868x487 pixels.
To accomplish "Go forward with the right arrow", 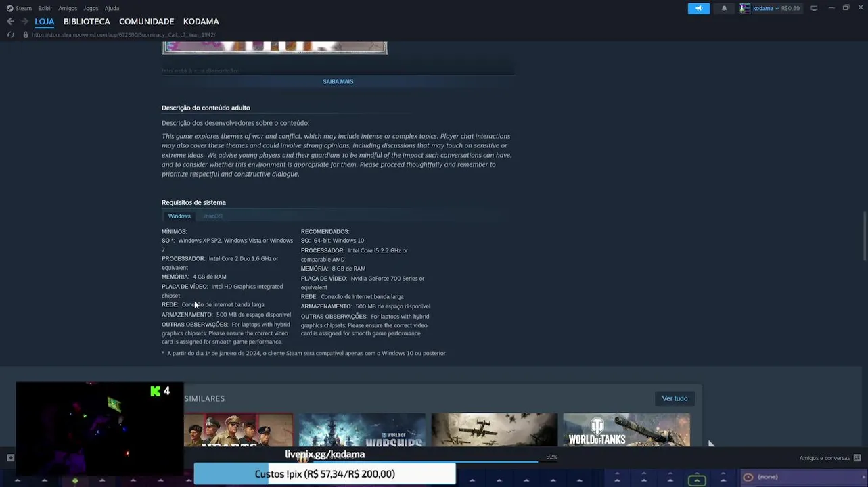I will point(24,22).
